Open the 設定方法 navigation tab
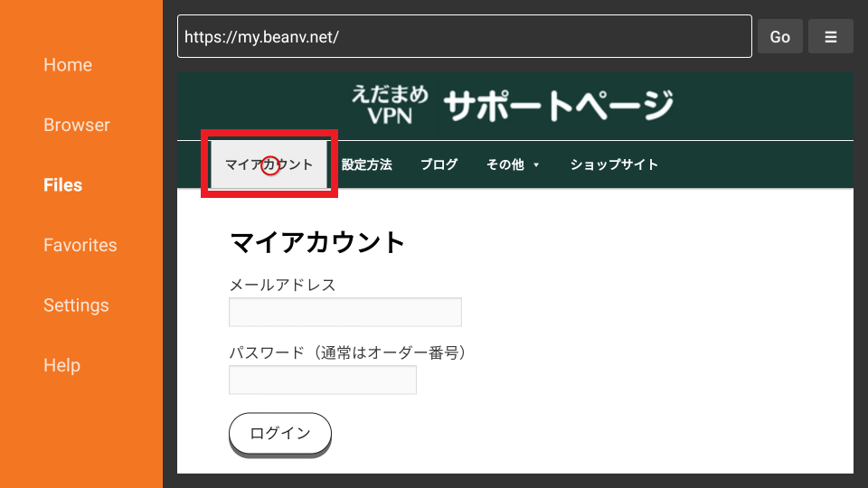 [366, 164]
